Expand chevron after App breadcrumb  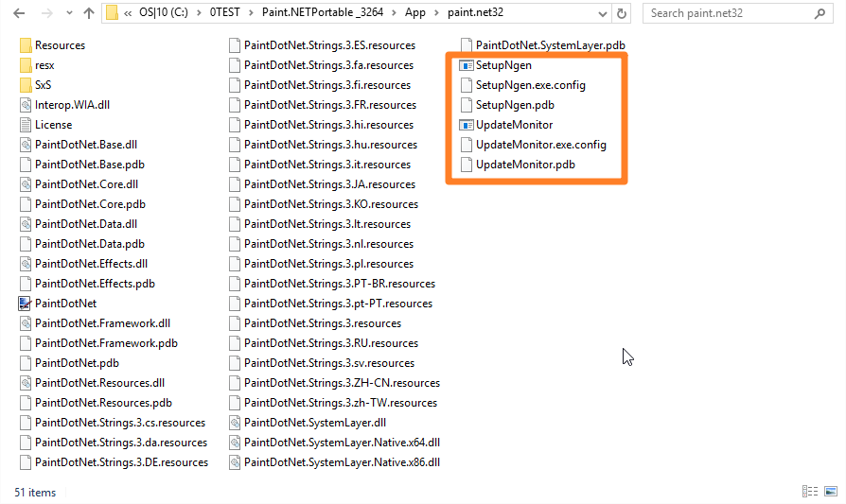click(436, 13)
